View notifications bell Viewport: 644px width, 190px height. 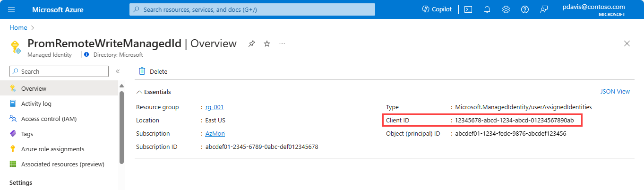487,9
